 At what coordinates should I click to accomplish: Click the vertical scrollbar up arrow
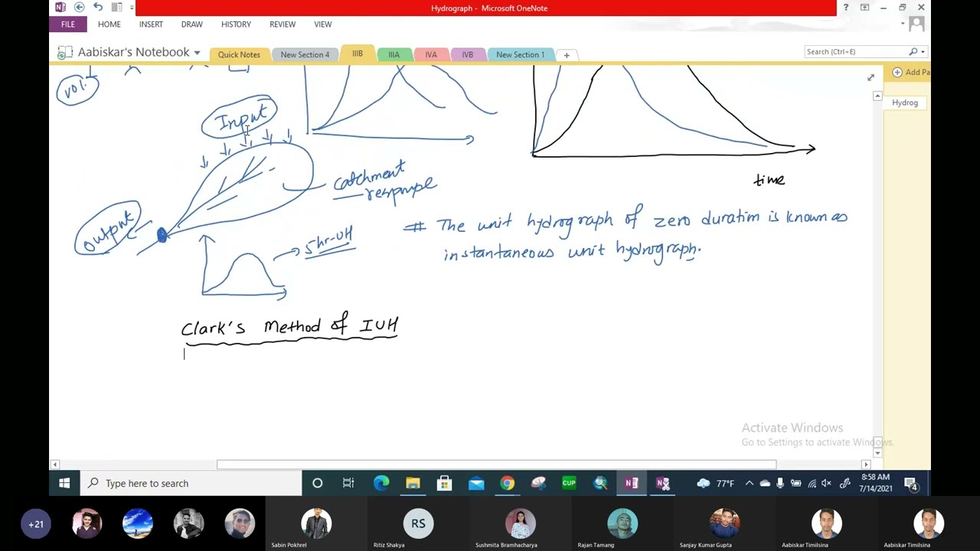pyautogui.click(x=877, y=96)
